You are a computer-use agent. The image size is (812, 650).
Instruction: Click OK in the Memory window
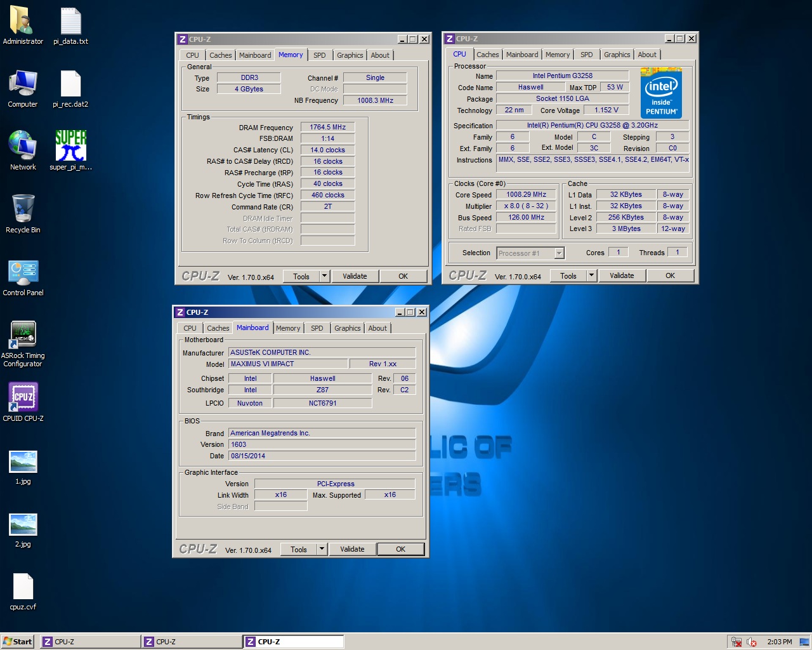tap(403, 276)
